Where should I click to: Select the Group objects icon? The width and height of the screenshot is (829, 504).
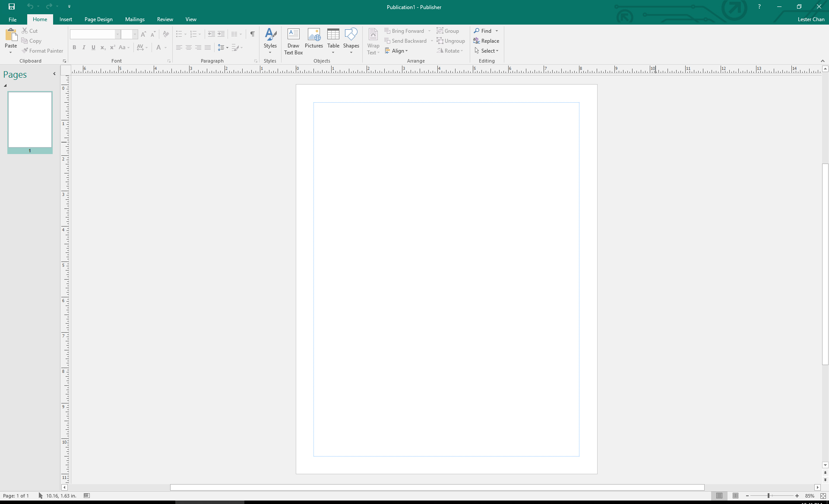pos(448,31)
